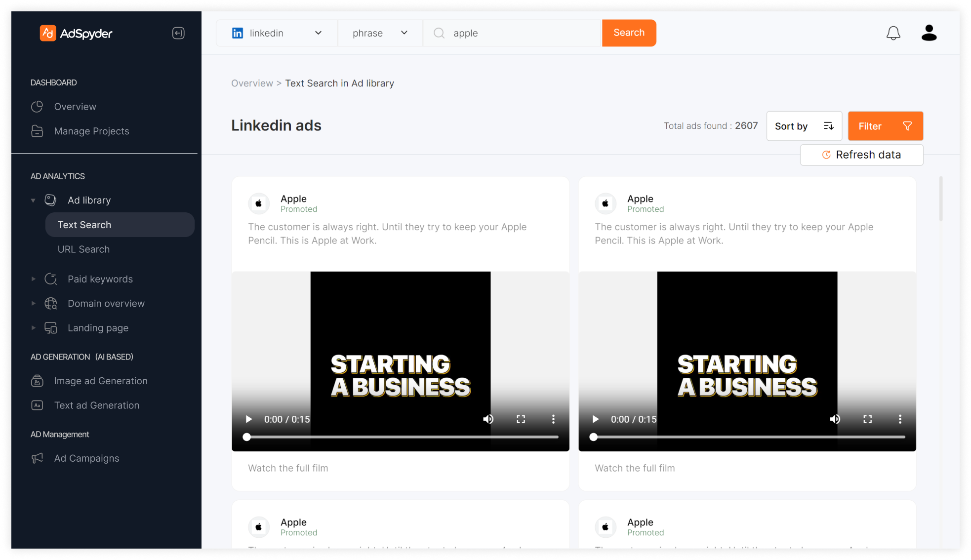
Task: Click the Manage Projects folder icon
Action: click(37, 131)
